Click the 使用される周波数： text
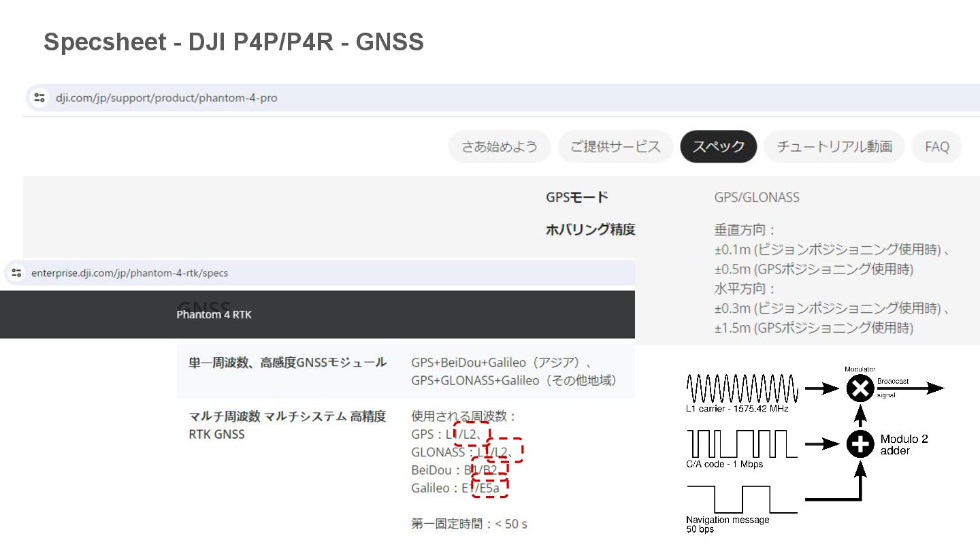This screenshot has width=980, height=551. [x=465, y=416]
